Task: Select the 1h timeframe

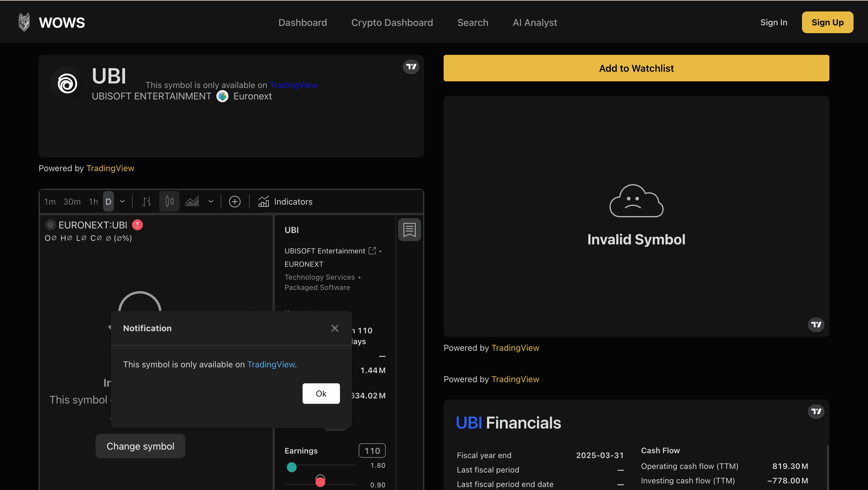Action: (93, 201)
